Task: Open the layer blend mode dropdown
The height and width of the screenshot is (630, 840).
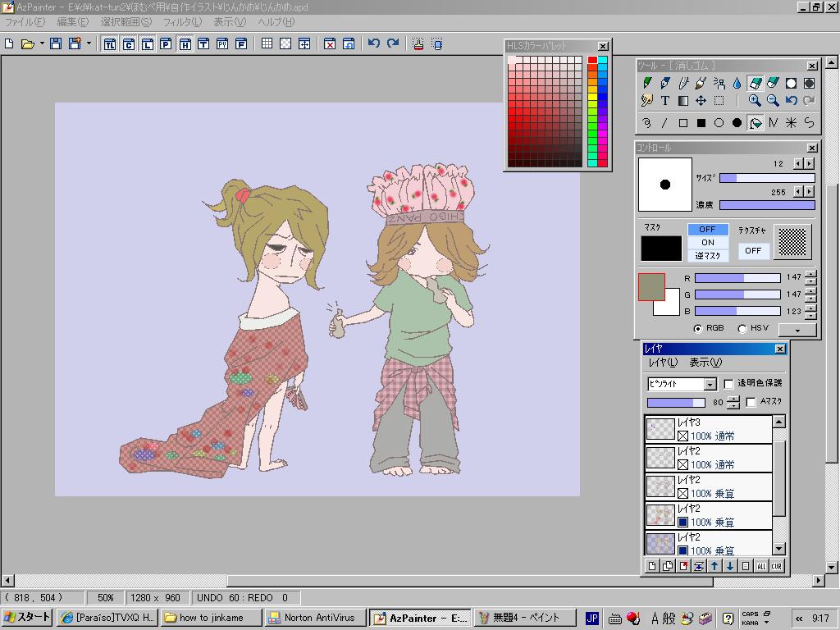Action: pos(710,384)
